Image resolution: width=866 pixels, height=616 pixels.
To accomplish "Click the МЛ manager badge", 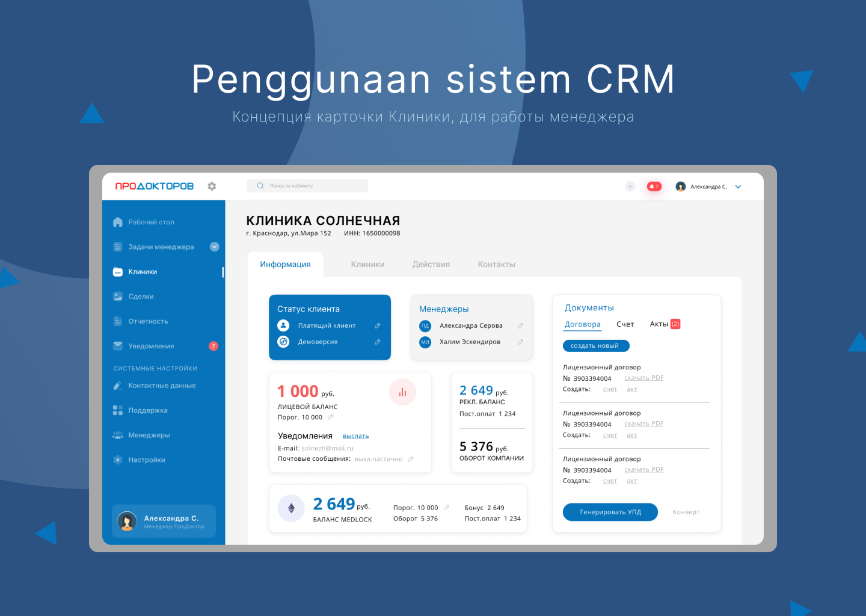I will 425,342.
